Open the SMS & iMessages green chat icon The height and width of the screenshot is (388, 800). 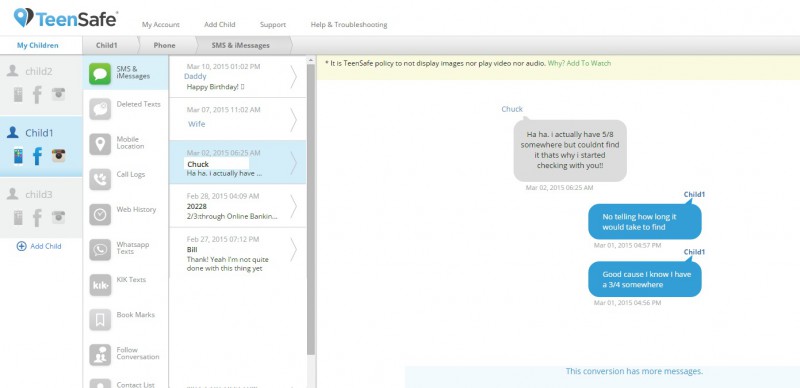pos(100,74)
